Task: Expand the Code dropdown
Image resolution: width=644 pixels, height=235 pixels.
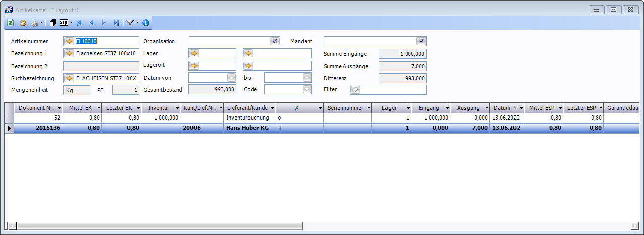Action: coord(307,90)
